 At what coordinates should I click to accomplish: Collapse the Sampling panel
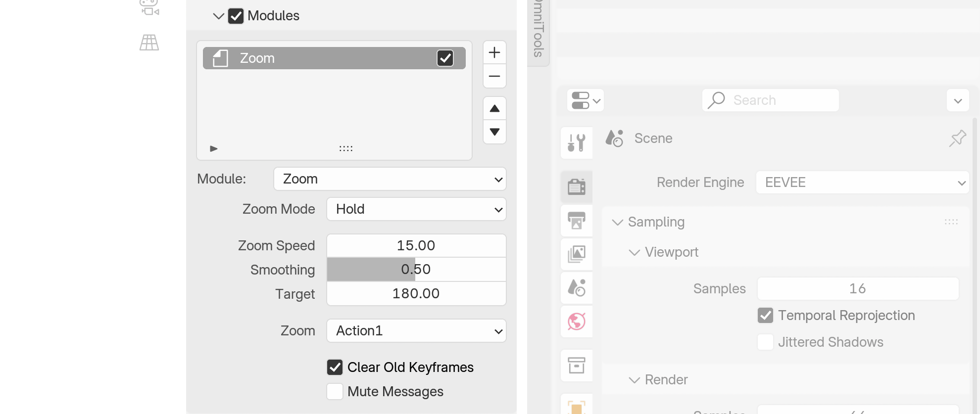point(617,222)
